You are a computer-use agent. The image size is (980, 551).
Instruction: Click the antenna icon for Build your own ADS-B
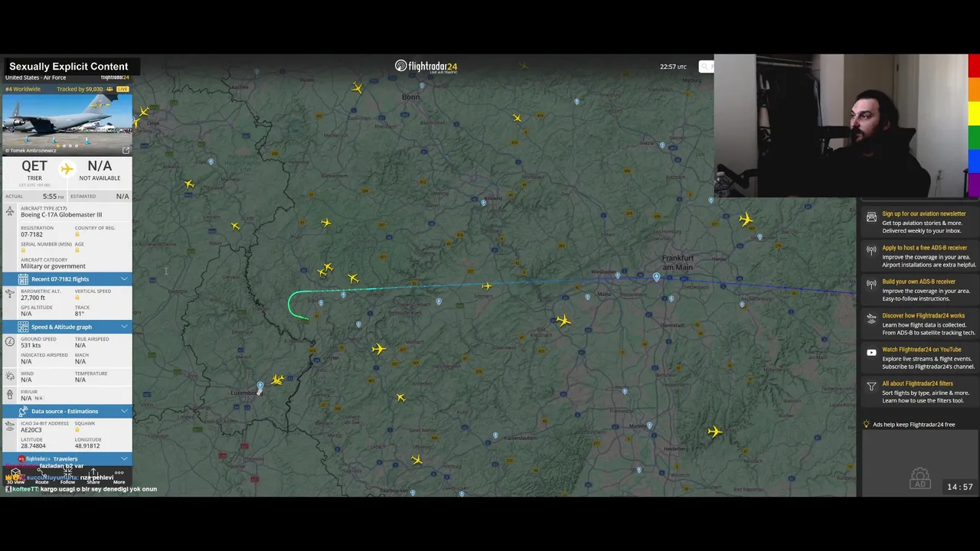(871, 284)
